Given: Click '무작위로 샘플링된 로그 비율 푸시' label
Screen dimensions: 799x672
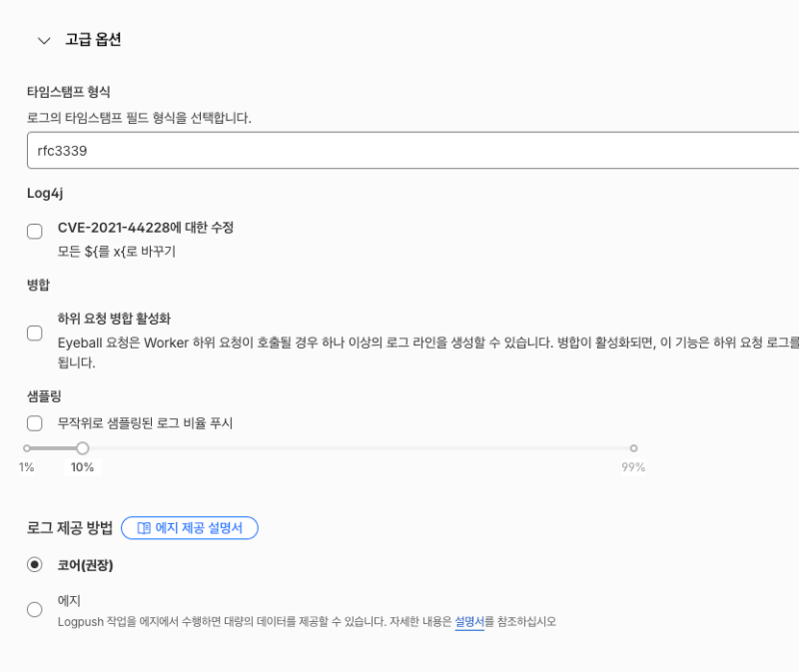Looking at the screenshot, I should coord(145,423).
